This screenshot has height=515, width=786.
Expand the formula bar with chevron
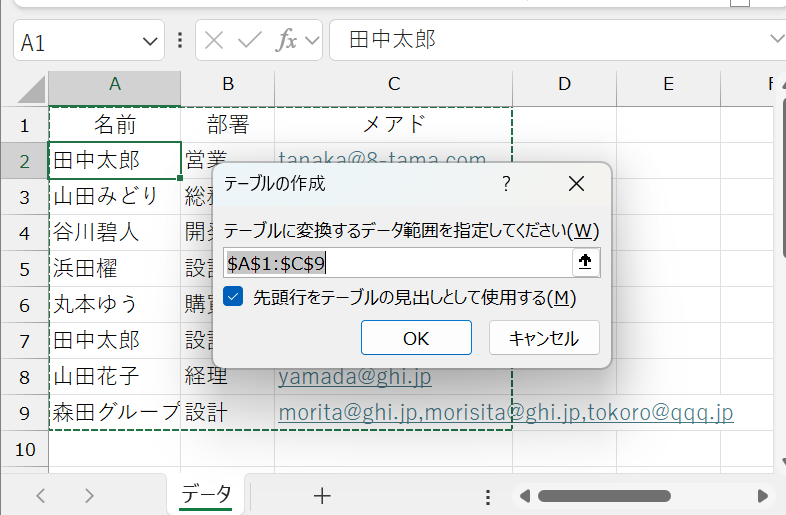coord(776,39)
